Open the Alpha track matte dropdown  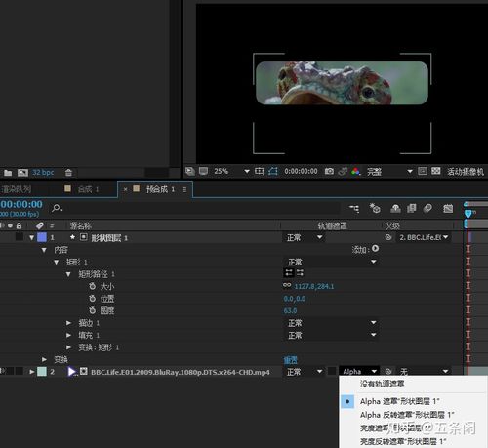[359, 371]
